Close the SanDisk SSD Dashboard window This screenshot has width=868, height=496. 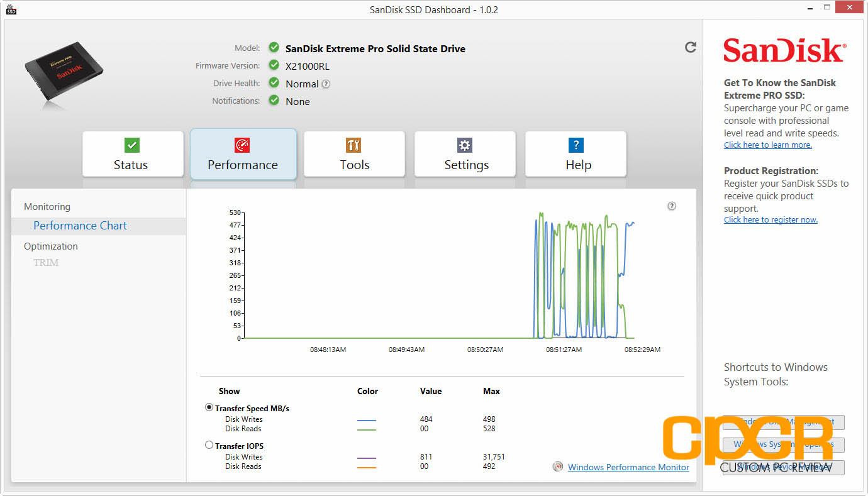pos(850,8)
